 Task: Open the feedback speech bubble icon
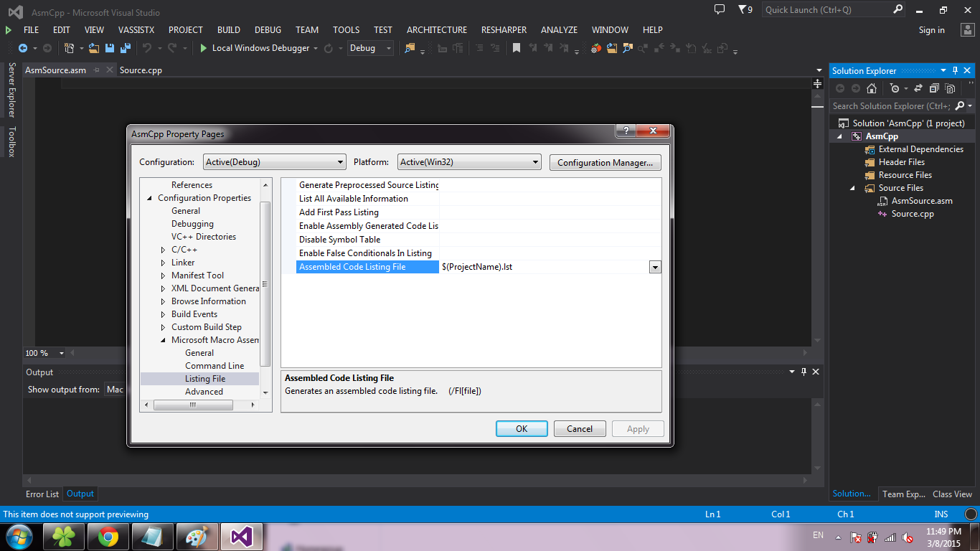tap(720, 9)
